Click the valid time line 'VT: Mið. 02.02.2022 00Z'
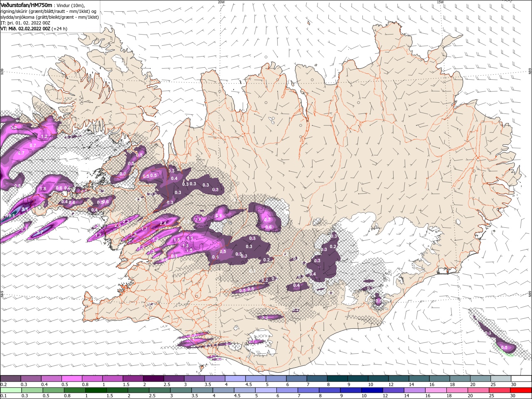 coord(25,29)
